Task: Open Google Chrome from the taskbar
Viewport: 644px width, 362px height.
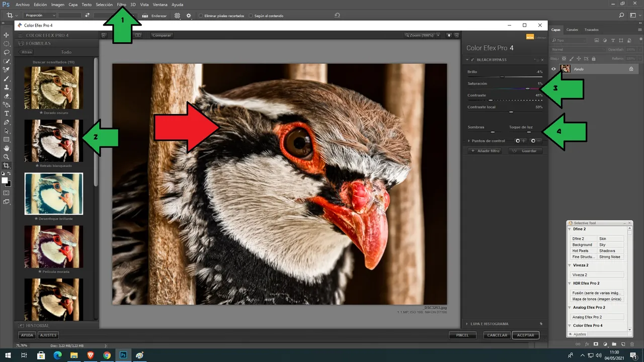Action: [x=107, y=355]
